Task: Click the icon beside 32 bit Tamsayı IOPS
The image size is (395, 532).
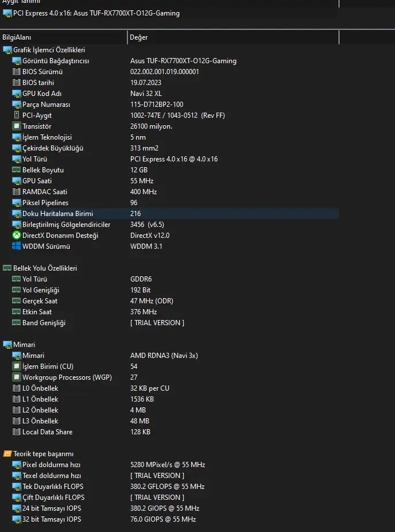Action: pyautogui.click(x=16, y=519)
